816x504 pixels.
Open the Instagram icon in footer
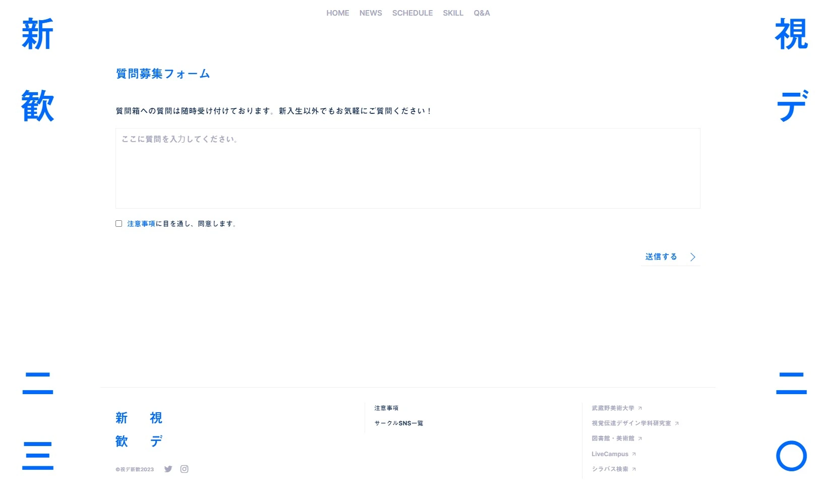click(185, 469)
